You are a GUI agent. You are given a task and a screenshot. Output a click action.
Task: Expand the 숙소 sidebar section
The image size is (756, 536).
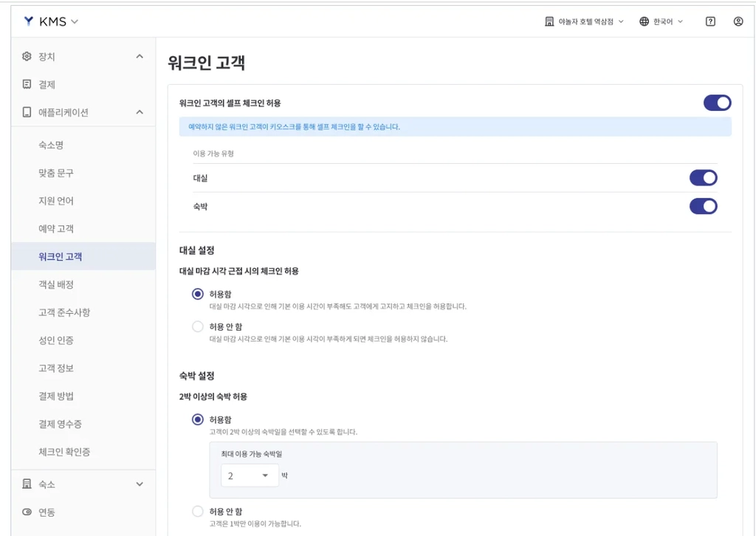point(140,484)
